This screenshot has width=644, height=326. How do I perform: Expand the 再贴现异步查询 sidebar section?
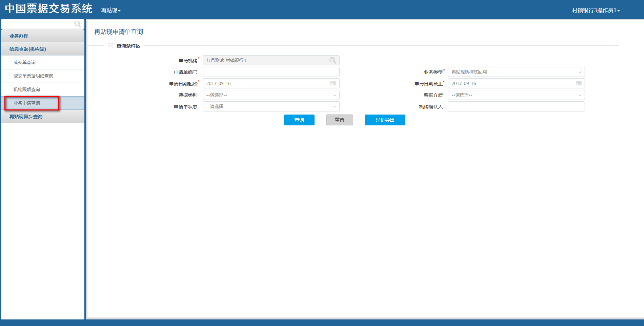(x=26, y=117)
